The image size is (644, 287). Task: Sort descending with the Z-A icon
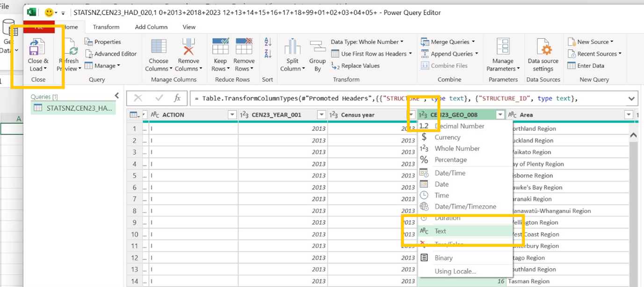(x=268, y=53)
